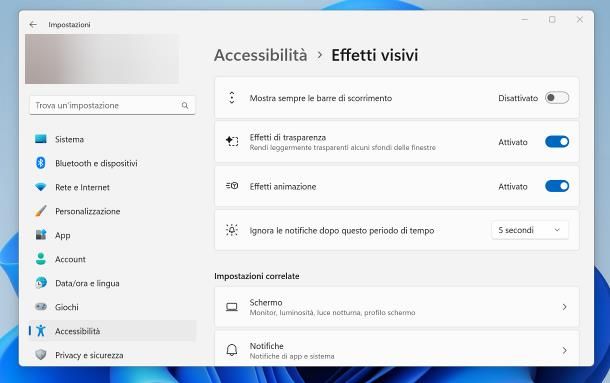Turn off Effetti di trasparenza toggle

click(x=557, y=142)
